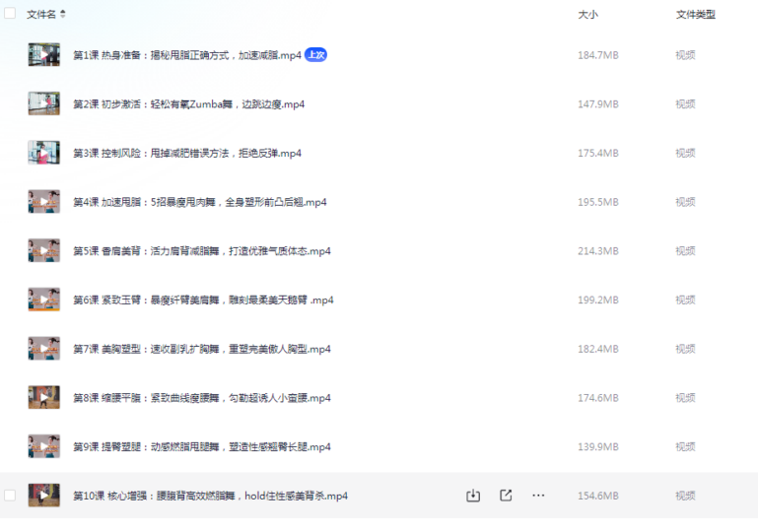
Task: Play the 第9课 提臀塑腿 video thumbnail
Action: [x=44, y=446]
